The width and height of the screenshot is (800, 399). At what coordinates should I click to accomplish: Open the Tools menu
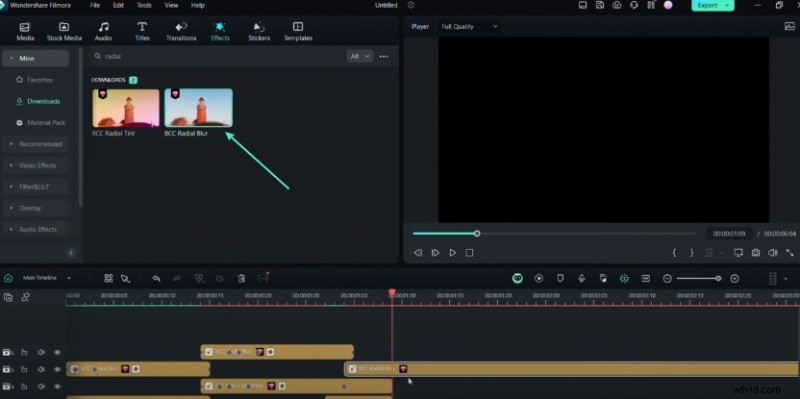pyautogui.click(x=144, y=5)
